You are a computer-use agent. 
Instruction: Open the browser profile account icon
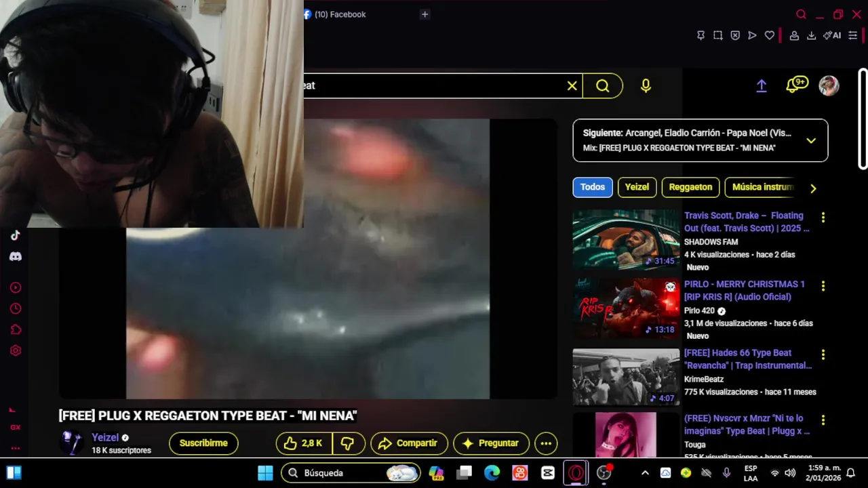[x=794, y=35]
